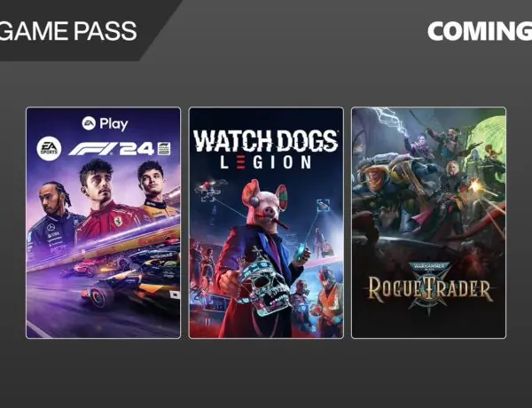
Task: Click the F1 24 logo
Action: 112,149
